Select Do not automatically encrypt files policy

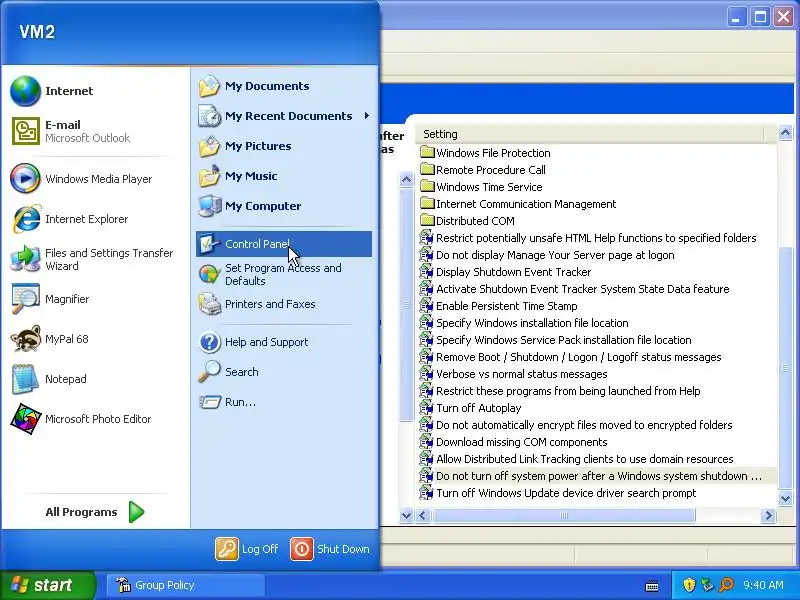click(576, 425)
